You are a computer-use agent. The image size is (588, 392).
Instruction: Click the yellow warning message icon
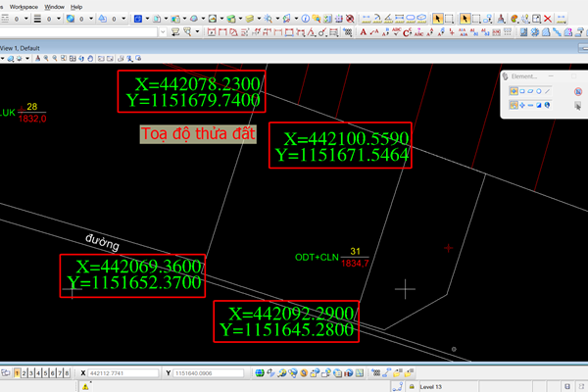(x=85, y=387)
